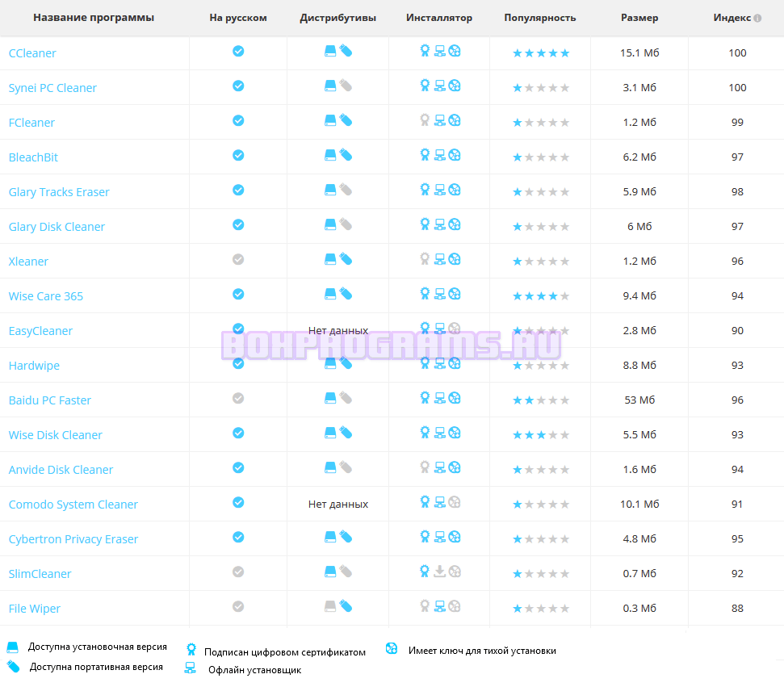
Task: Open the Wise Care 365 link
Action: coord(45,296)
